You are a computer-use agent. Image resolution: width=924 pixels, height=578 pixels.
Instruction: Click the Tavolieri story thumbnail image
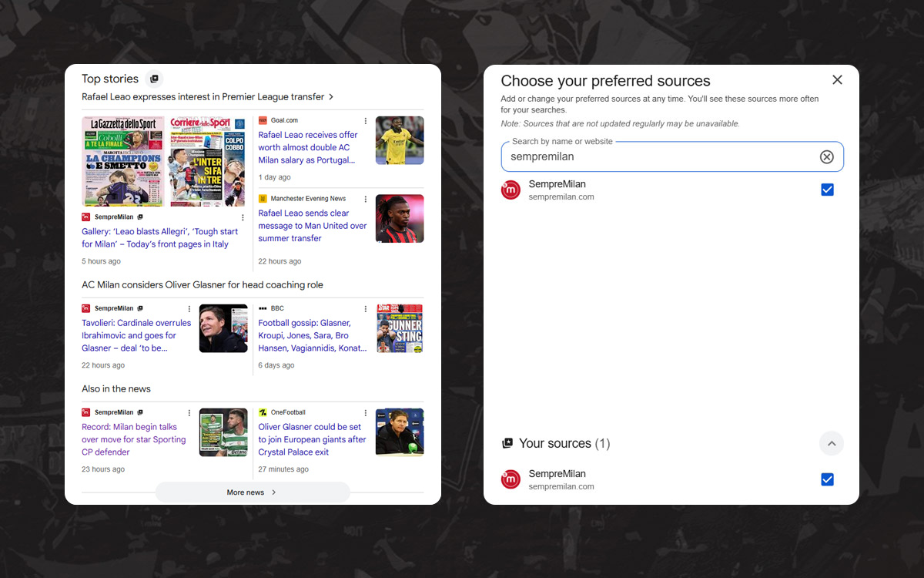pyautogui.click(x=223, y=328)
